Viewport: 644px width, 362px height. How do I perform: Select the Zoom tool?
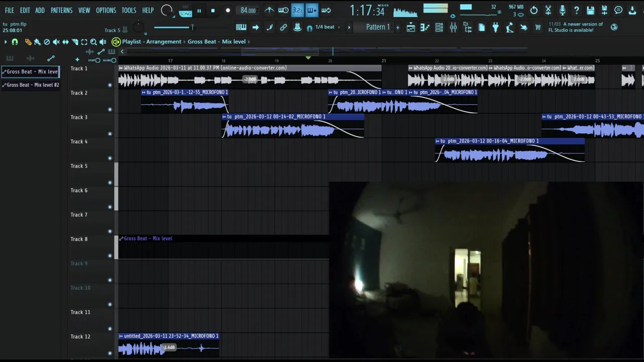94,42
